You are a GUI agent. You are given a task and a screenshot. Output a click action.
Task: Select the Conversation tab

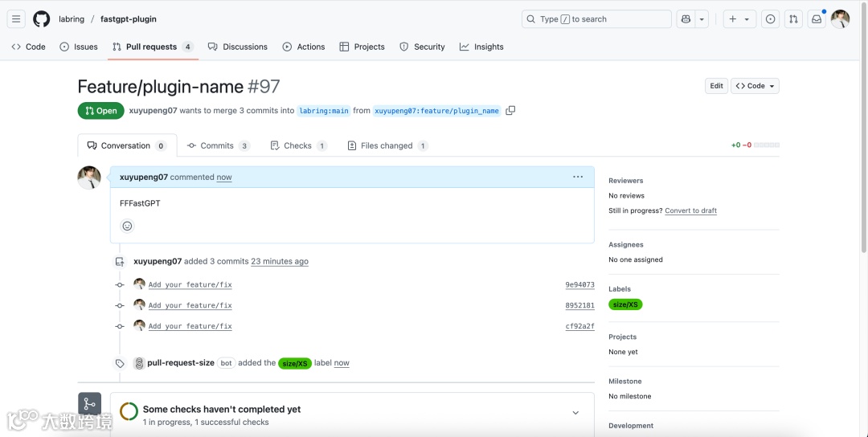tap(127, 145)
